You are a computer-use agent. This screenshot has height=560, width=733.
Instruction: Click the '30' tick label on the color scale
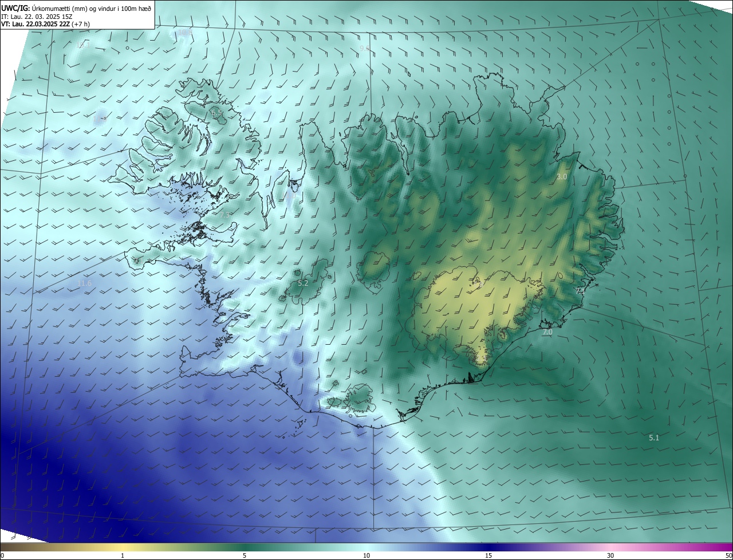610,555
